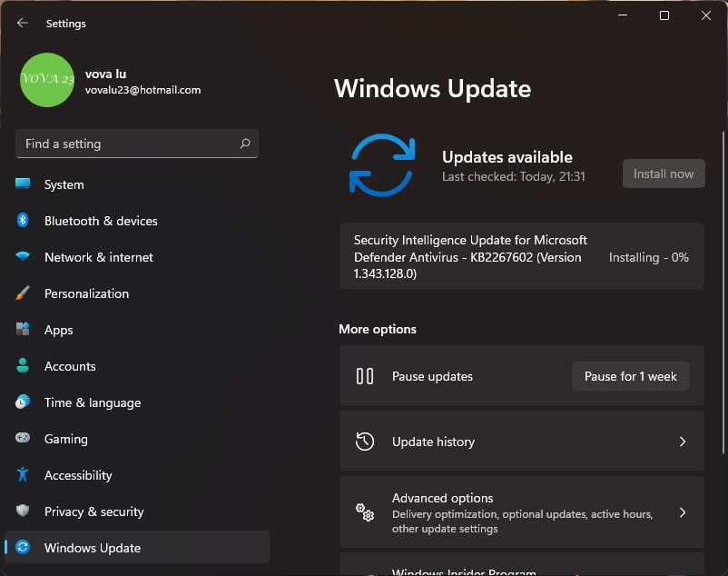Expand Advanced options with its chevron

[683, 512]
